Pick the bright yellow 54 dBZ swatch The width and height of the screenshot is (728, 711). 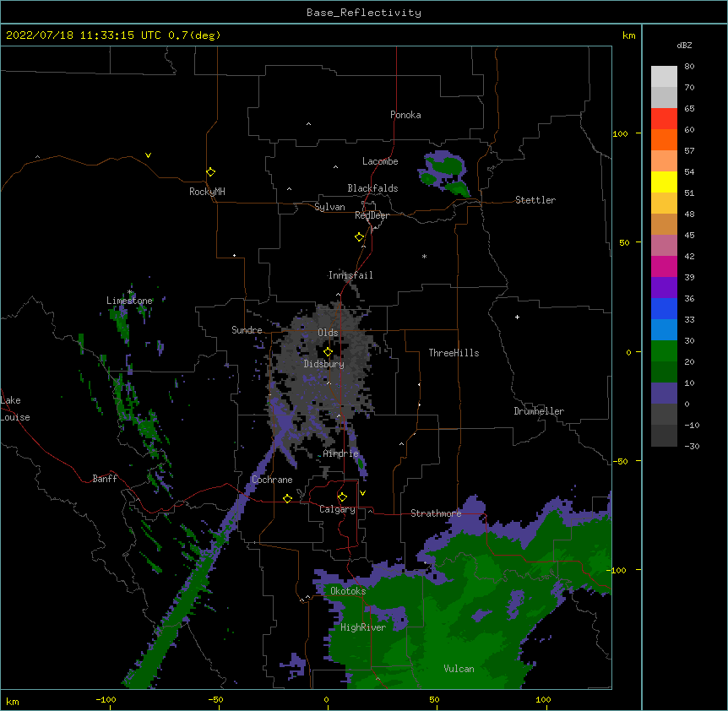tap(664, 182)
